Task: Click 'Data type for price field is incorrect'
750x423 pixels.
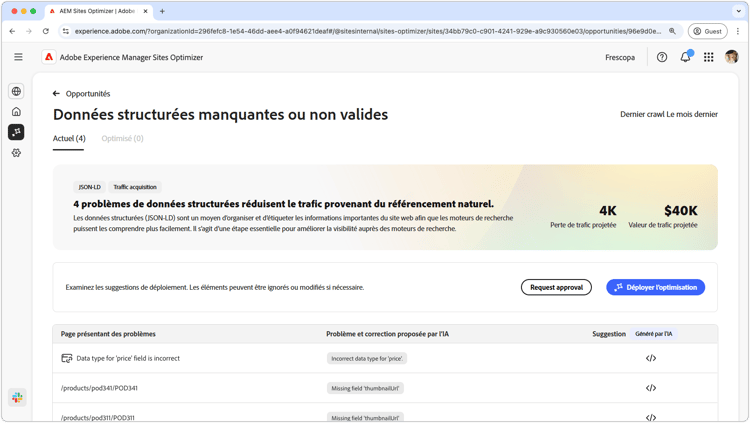Action: pos(128,358)
